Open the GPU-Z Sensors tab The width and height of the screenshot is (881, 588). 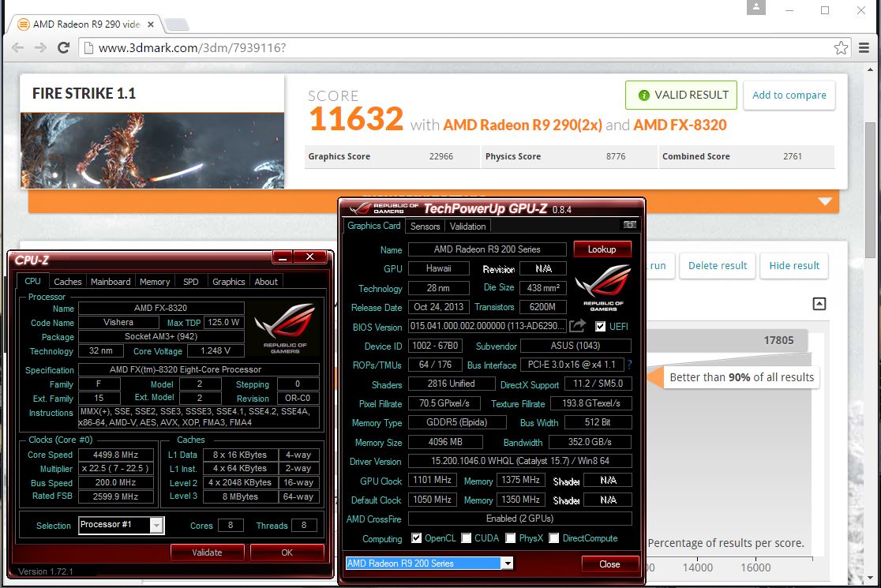pyautogui.click(x=426, y=226)
